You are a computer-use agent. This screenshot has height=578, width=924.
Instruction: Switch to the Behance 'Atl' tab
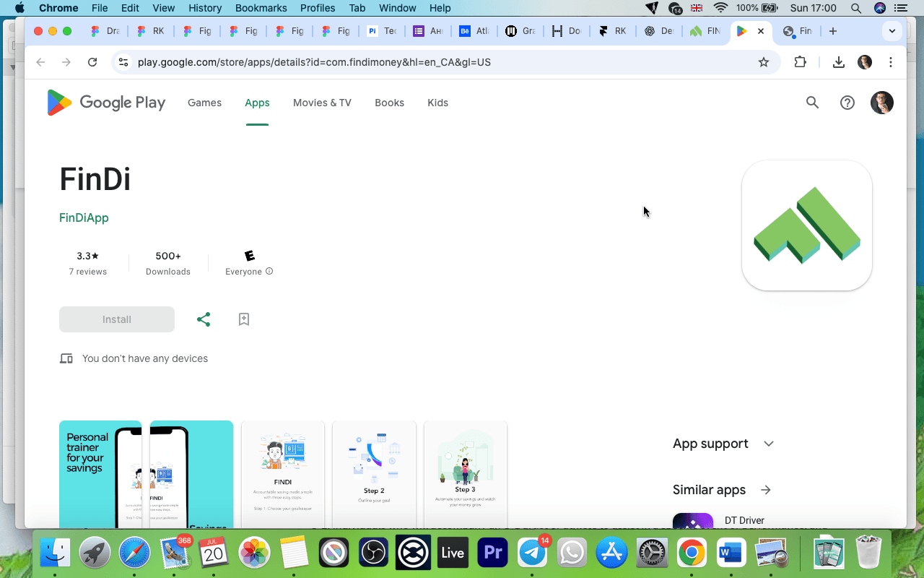[474, 31]
